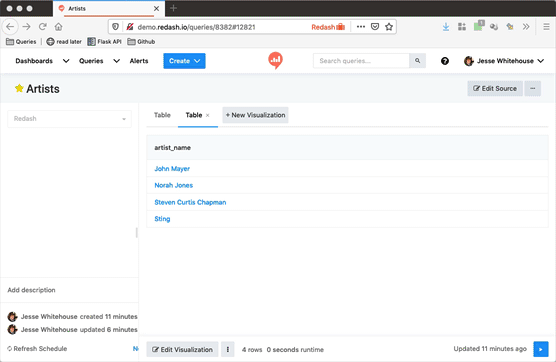This screenshot has height=362, width=556.
Task: Click the Edit Visualization button
Action: coord(182,350)
